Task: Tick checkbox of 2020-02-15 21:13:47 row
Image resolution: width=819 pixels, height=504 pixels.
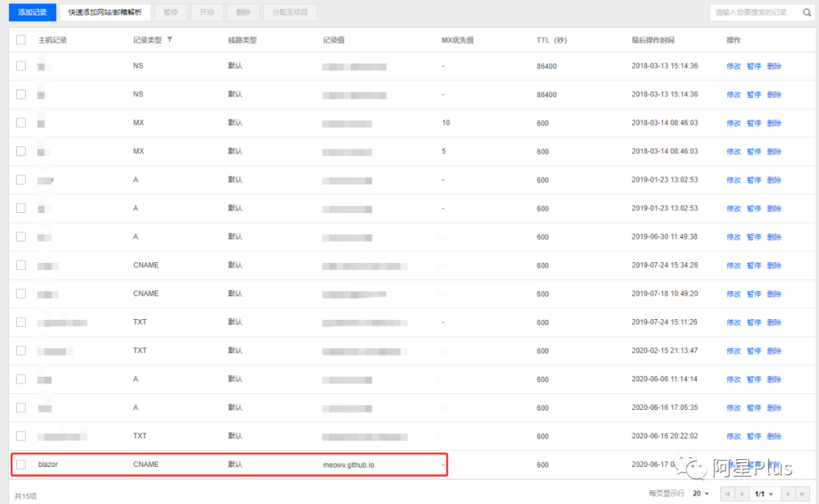Action: pyautogui.click(x=21, y=350)
